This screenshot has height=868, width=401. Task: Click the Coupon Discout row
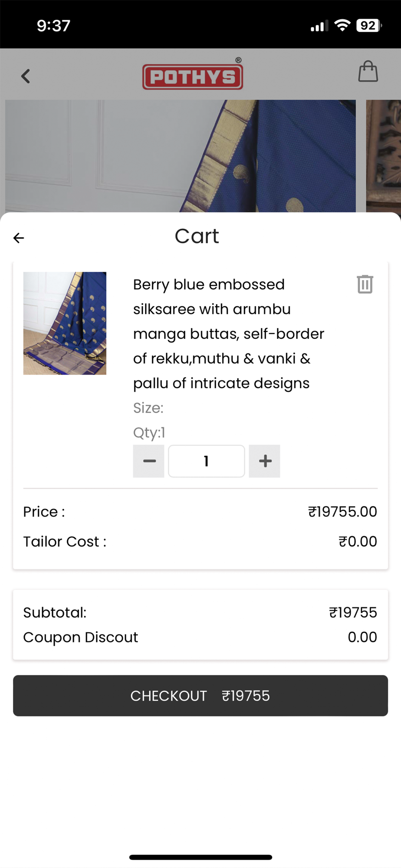[x=200, y=637]
